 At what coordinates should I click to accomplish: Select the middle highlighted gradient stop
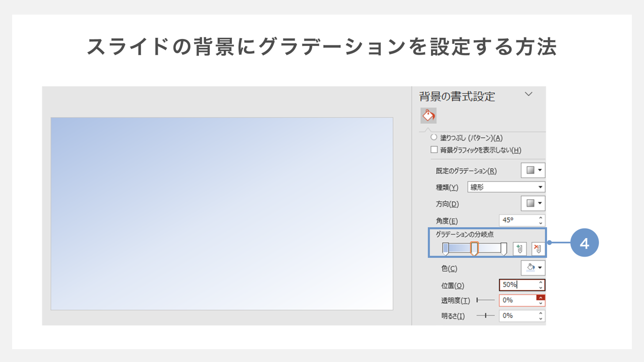(474, 249)
